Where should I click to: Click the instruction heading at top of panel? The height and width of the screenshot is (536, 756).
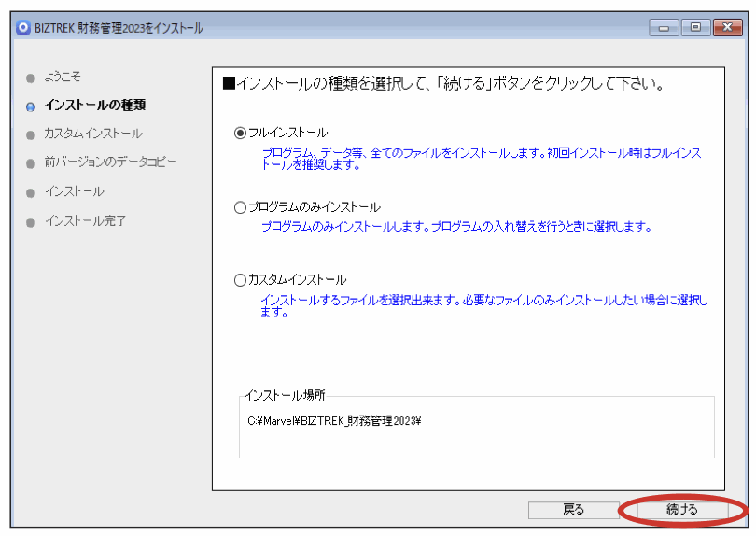point(443,84)
